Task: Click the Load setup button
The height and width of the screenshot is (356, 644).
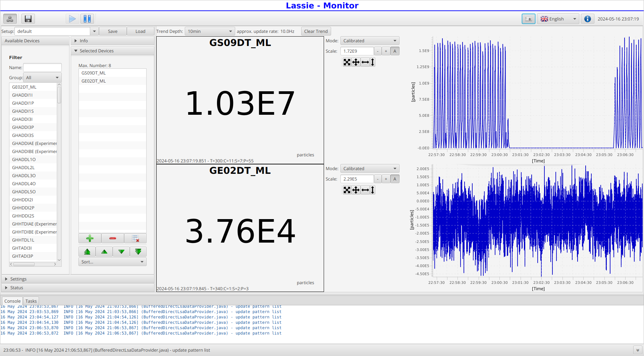Action: coord(140,31)
